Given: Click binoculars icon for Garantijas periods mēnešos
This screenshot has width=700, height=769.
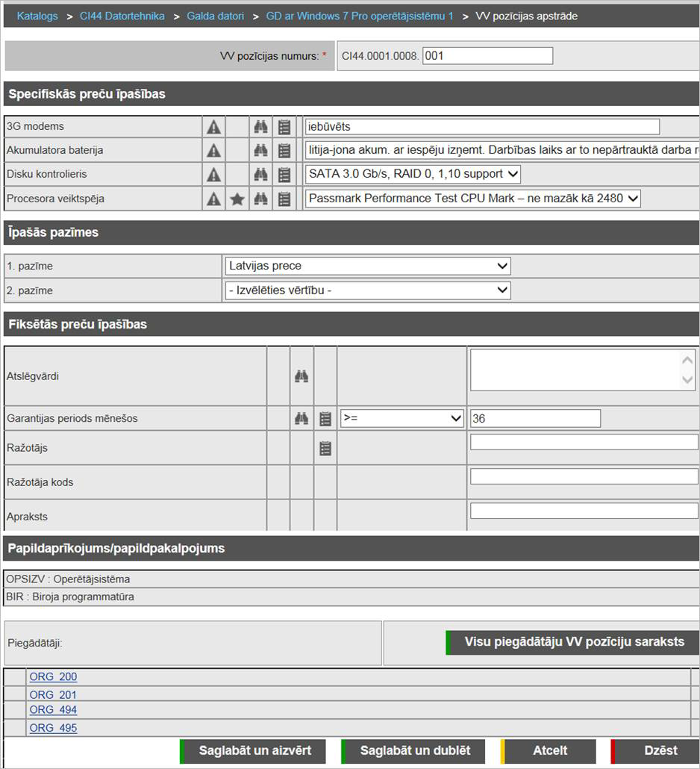Looking at the screenshot, I should click(301, 419).
